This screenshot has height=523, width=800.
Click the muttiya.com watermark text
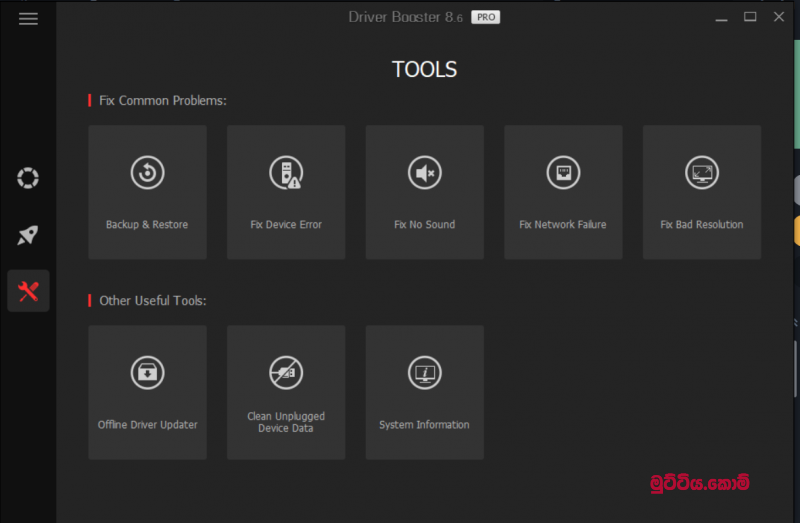(x=696, y=483)
